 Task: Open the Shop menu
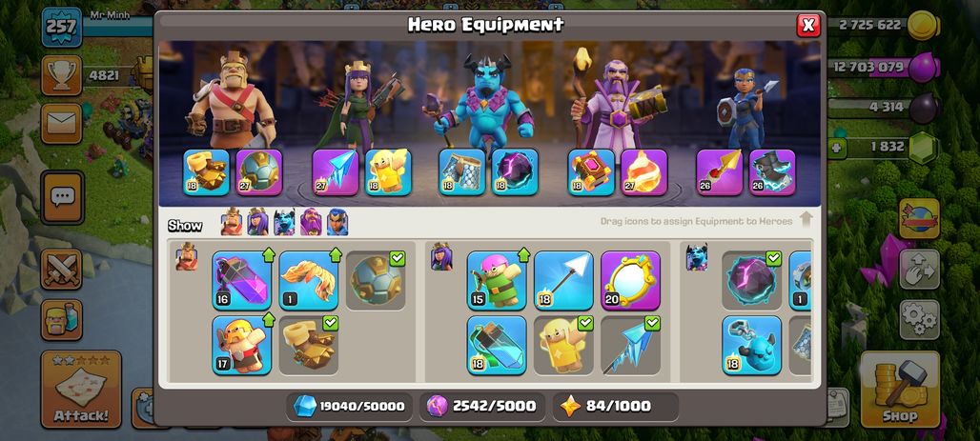coord(900,390)
